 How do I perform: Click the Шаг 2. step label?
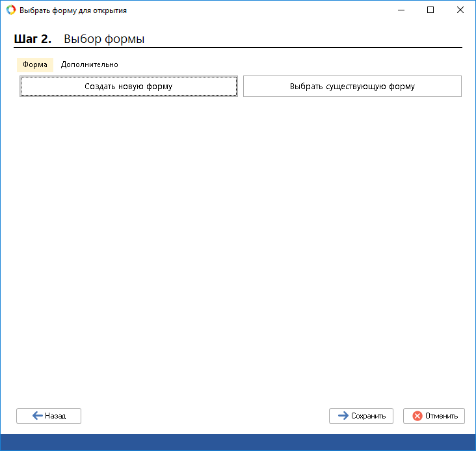pyautogui.click(x=33, y=39)
